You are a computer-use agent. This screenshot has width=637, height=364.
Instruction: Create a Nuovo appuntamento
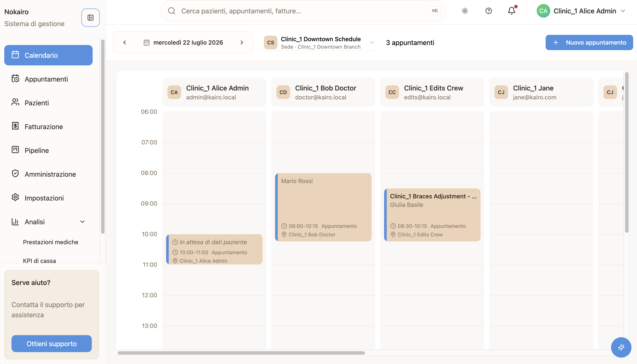tap(589, 42)
